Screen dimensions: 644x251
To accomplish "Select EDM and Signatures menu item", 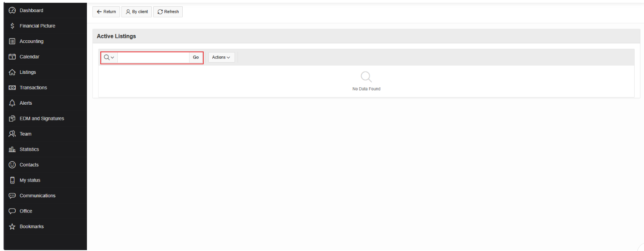I will coord(42,119).
